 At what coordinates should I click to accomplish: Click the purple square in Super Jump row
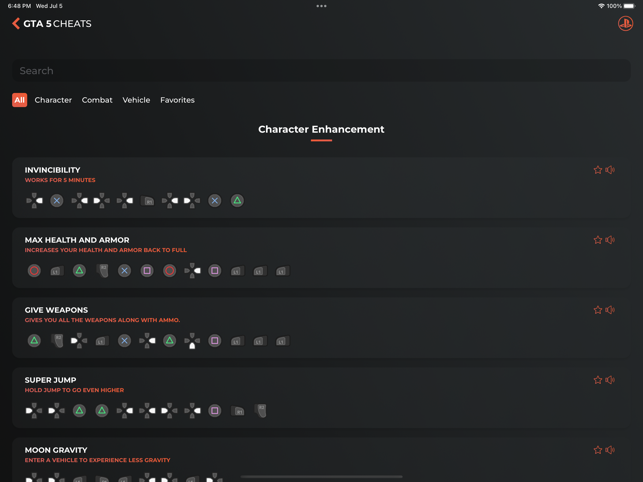pyautogui.click(x=214, y=411)
